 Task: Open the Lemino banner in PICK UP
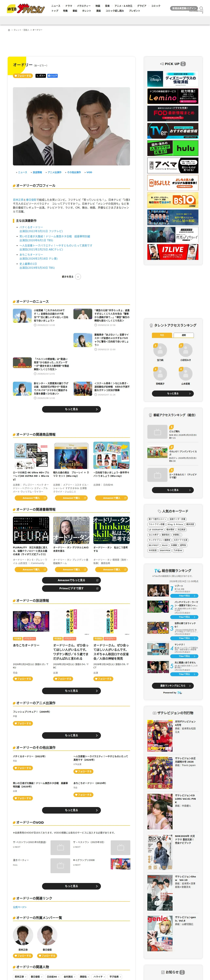tap(173, 96)
